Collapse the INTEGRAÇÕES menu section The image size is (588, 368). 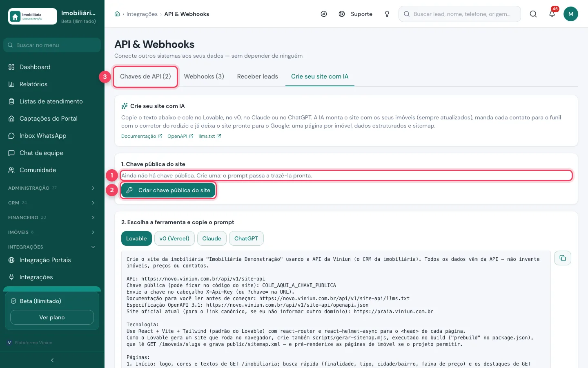[x=52, y=247]
